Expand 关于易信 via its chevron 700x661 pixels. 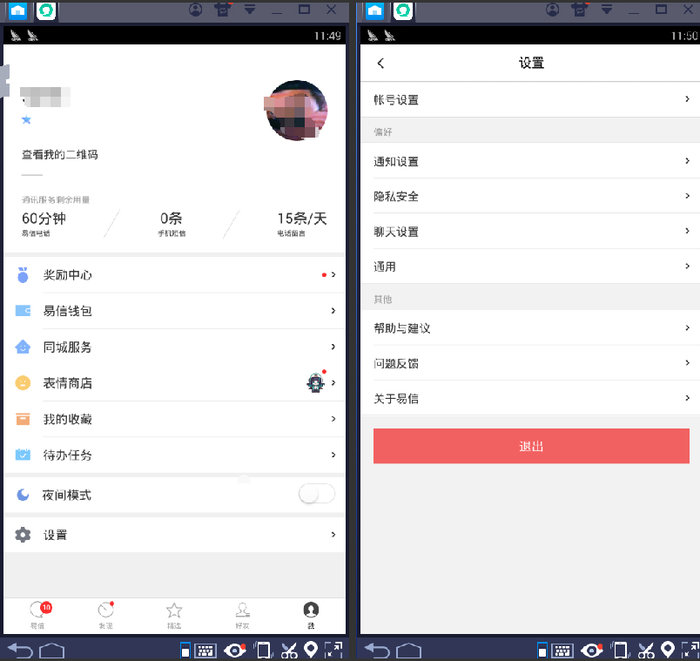tap(687, 398)
